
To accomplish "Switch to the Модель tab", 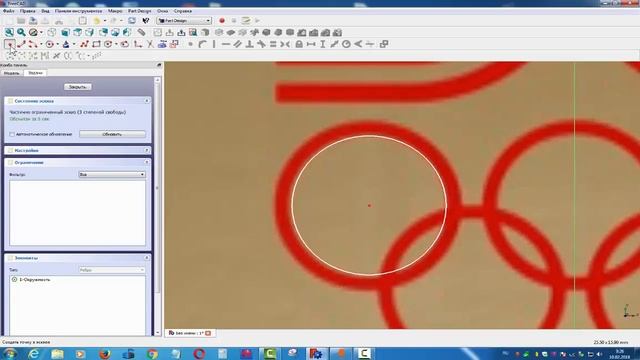I will [x=12, y=73].
